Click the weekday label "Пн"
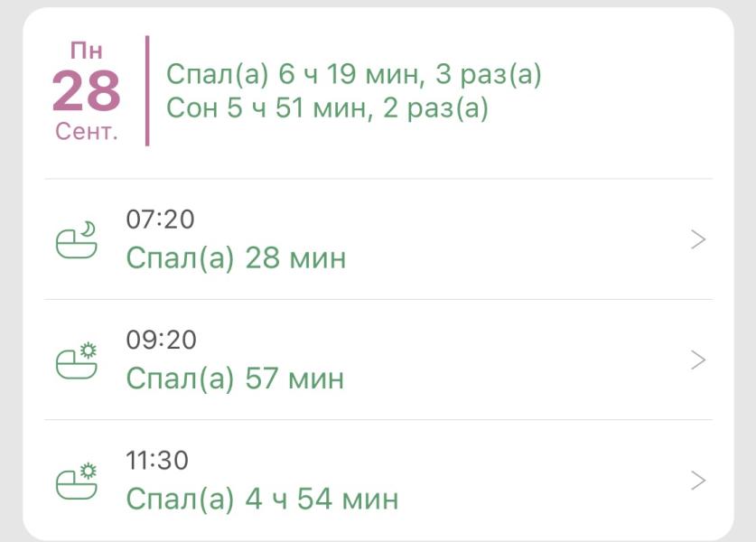This screenshot has width=756, height=542. click(x=86, y=50)
